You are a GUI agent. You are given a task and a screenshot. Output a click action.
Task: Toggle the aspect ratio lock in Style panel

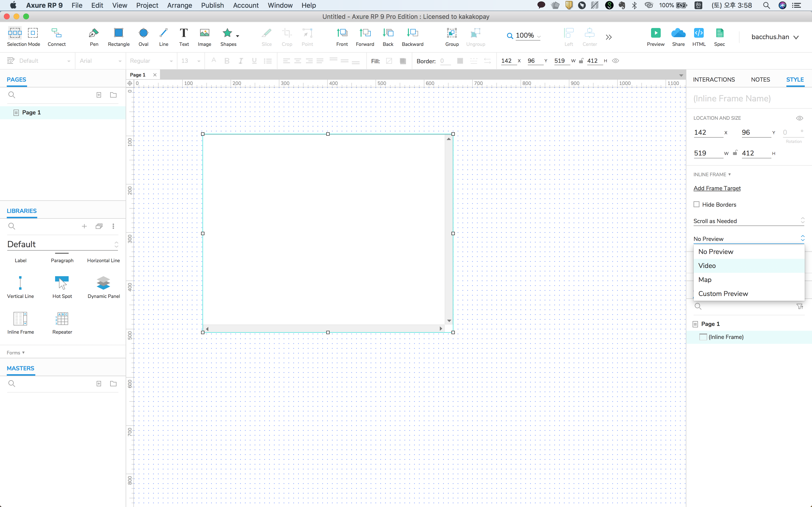pyautogui.click(x=735, y=153)
